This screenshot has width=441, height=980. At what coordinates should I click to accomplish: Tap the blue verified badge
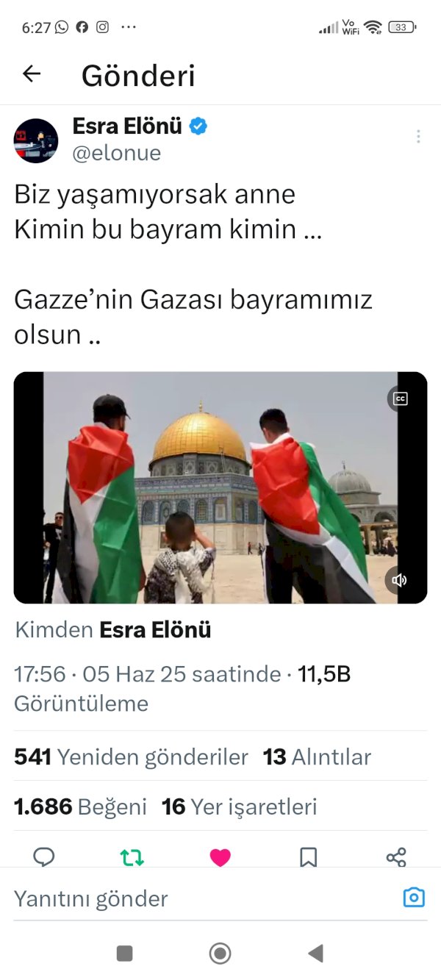coord(198,126)
